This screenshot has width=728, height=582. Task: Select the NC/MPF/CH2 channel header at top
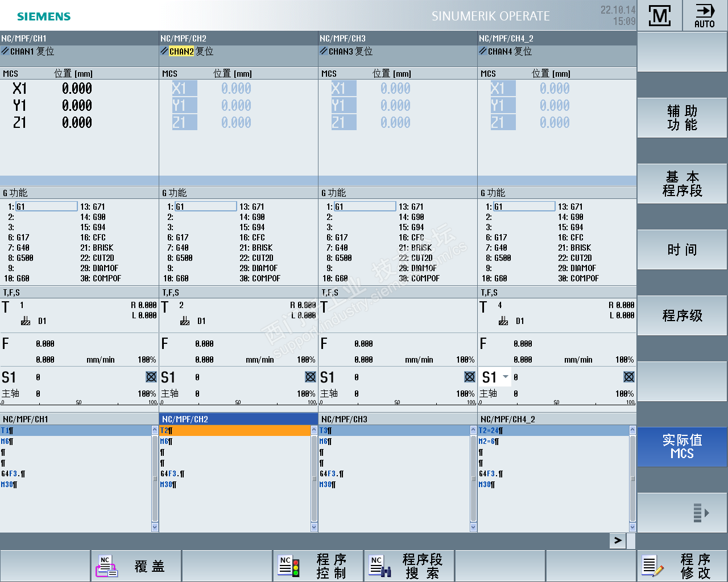pos(238,38)
